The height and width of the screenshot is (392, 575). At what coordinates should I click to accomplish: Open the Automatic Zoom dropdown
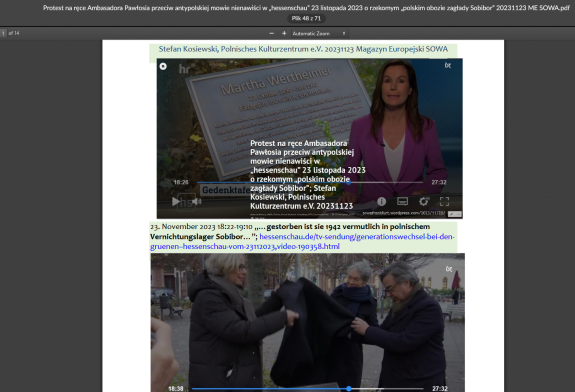coord(319,33)
